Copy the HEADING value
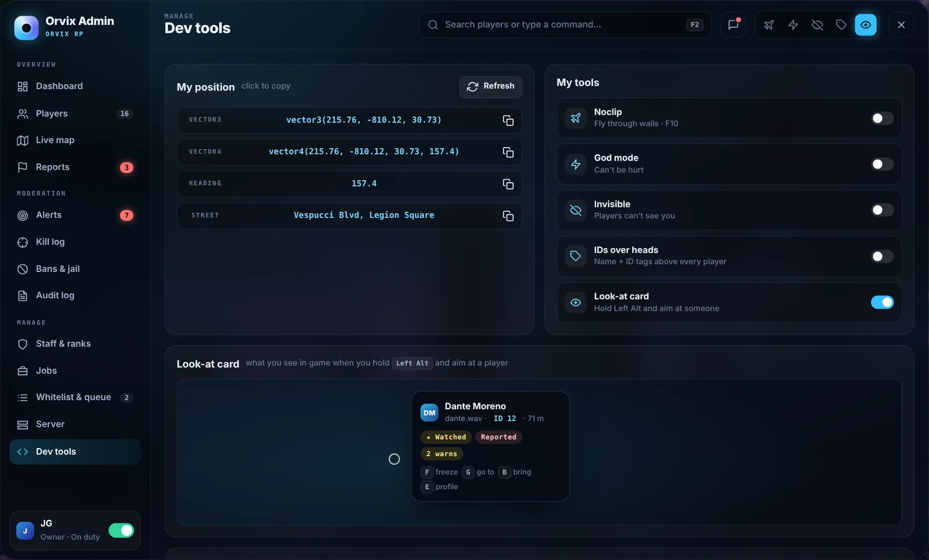Screen dimensions: 929x560 point(508,184)
